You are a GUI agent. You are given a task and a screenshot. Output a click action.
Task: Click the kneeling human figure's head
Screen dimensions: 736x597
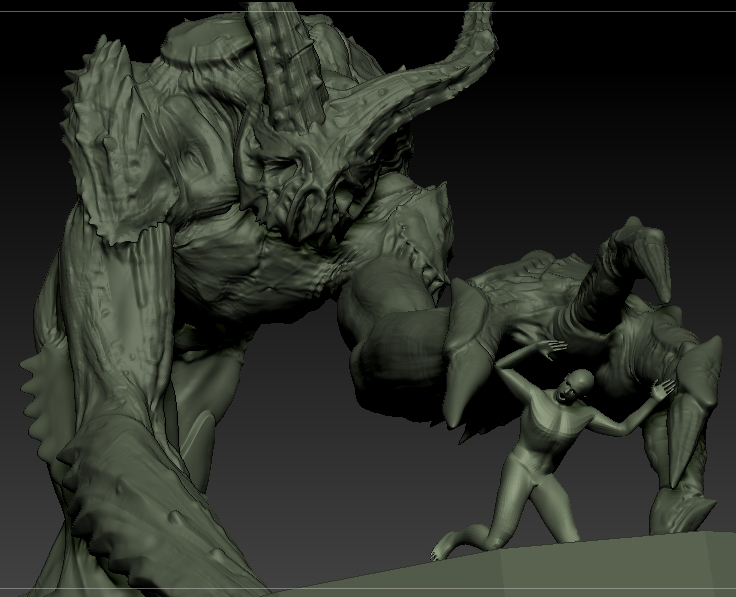[576, 385]
